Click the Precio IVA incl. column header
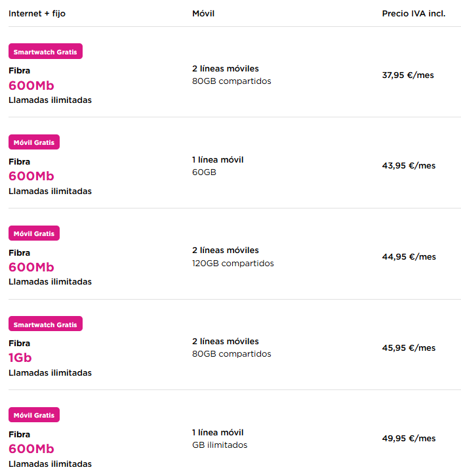Viewport: 461px width, 476px height. coord(414,14)
